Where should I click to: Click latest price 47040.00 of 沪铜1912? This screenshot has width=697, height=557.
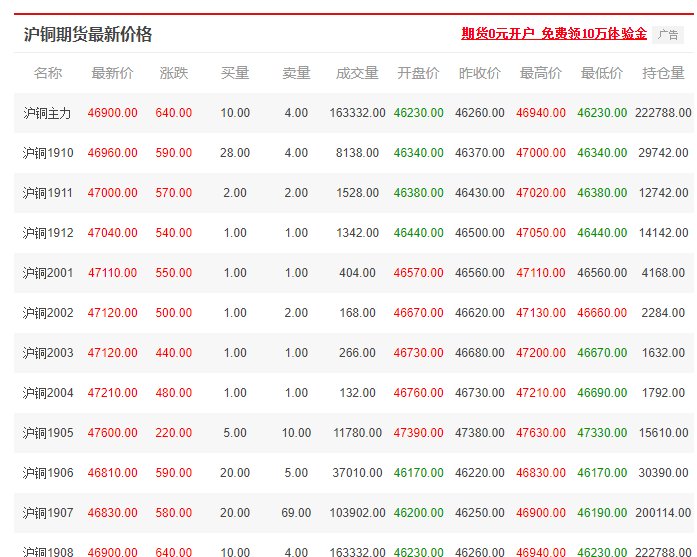pyautogui.click(x=112, y=233)
